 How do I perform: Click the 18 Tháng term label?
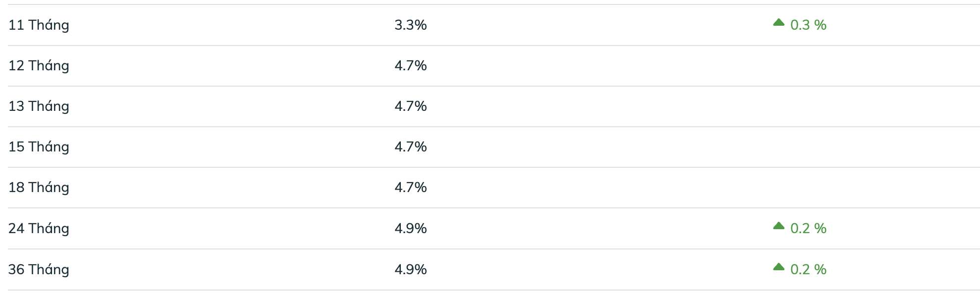[x=39, y=187]
